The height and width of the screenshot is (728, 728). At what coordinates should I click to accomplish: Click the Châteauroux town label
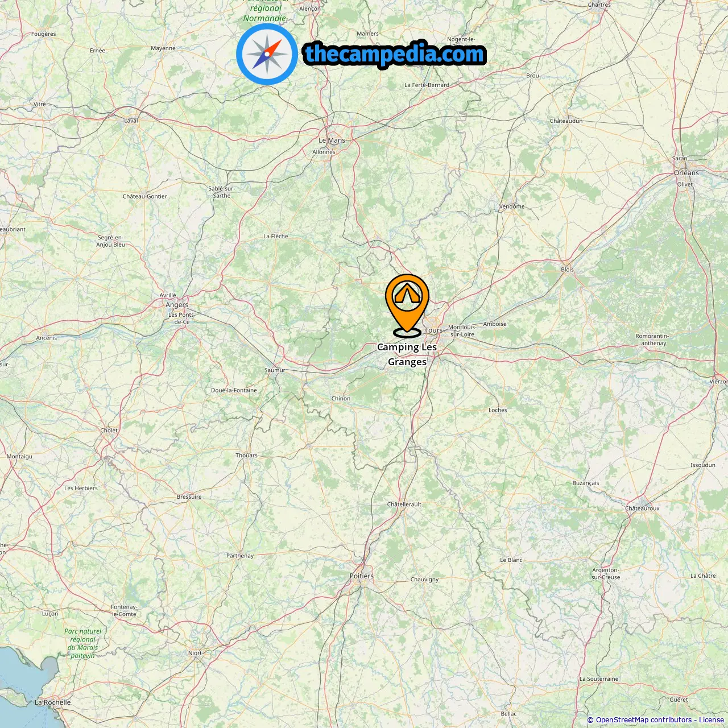[643, 508]
